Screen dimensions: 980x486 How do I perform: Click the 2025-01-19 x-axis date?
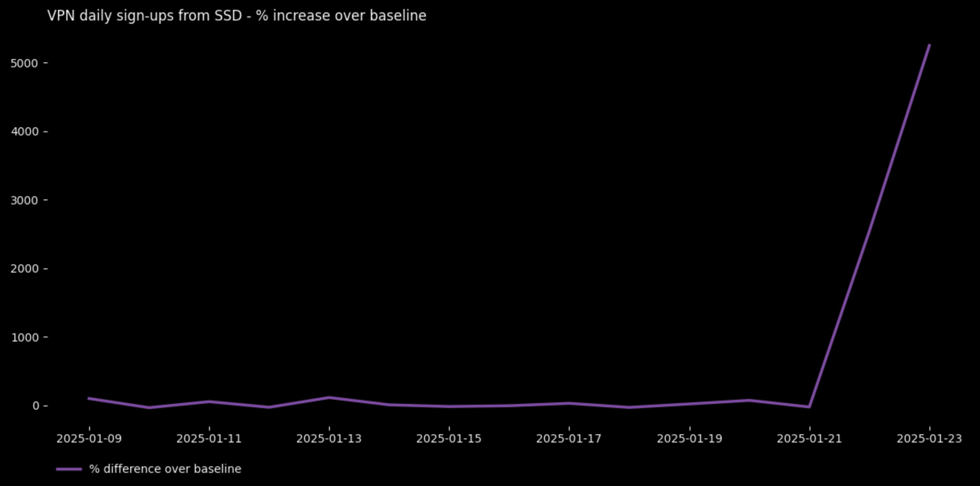pyautogui.click(x=690, y=439)
